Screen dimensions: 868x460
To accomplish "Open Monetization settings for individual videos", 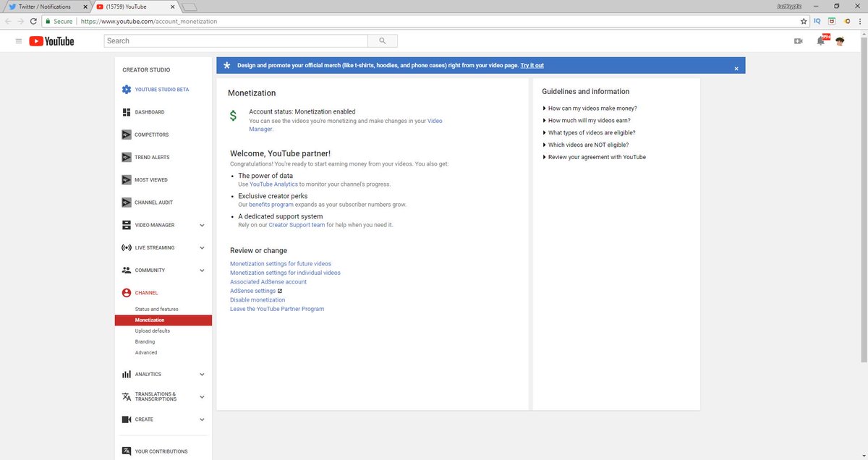I will pyautogui.click(x=285, y=273).
